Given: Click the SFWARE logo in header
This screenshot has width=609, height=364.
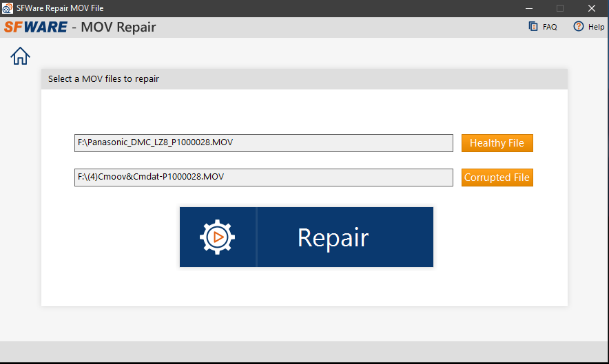Looking at the screenshot, I should tap(35, 28).
